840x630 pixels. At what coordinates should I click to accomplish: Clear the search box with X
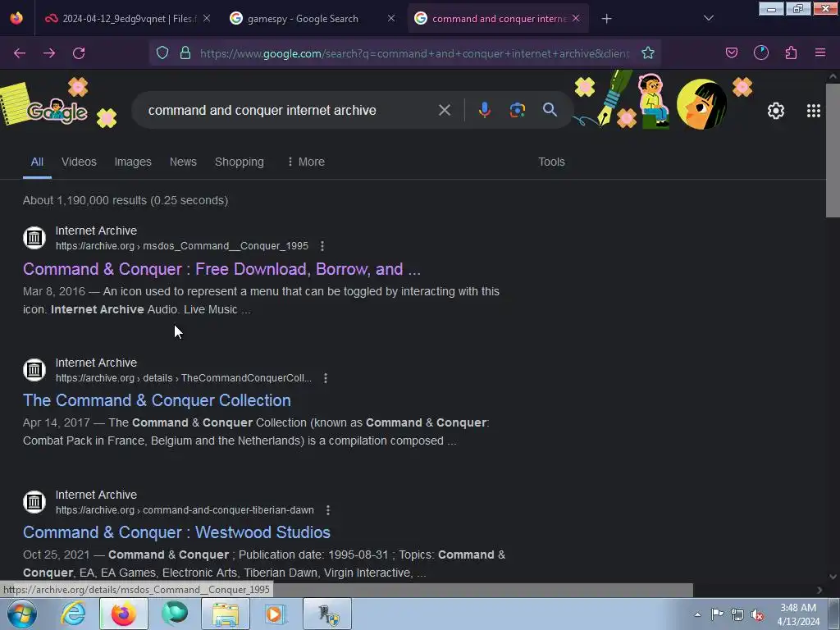click(x=444, y=110)
